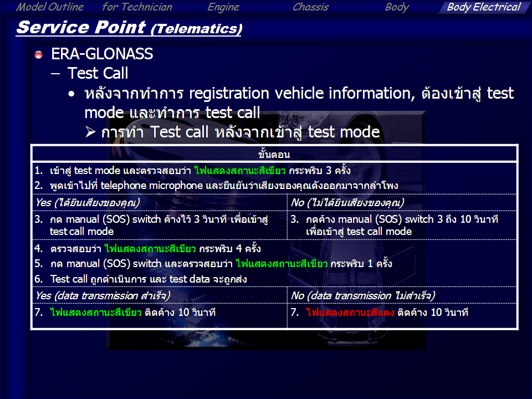Select step 7 red 'ไฟแสดงสถานะสีแดง ติดค้าง 10 วินาที'

click(379, 312)
